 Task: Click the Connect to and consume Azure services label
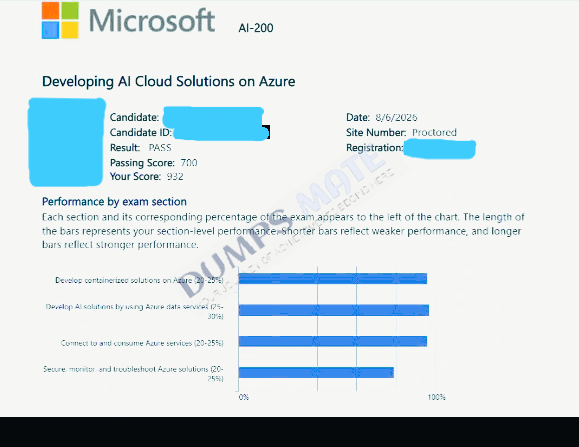142,343
